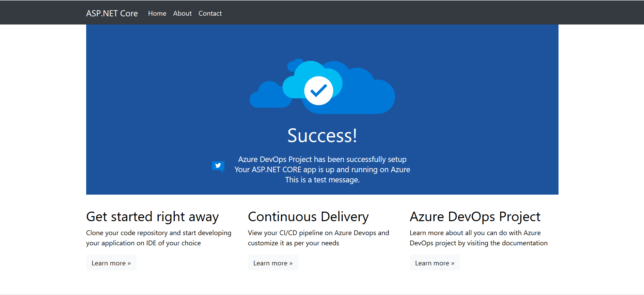
Task: Open the About page in navbar
Action: point(182,13)
